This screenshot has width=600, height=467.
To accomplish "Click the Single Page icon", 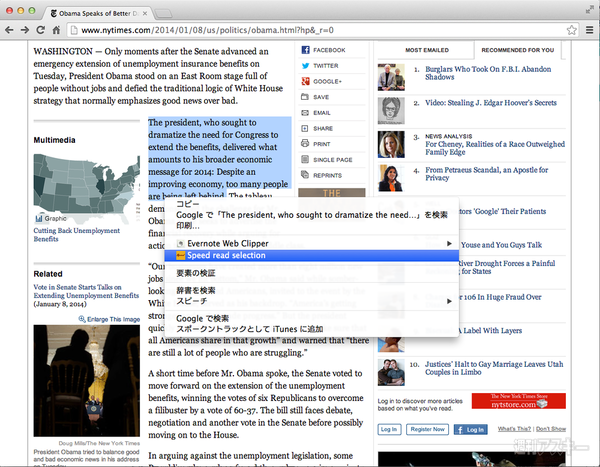I will [305, 159].
